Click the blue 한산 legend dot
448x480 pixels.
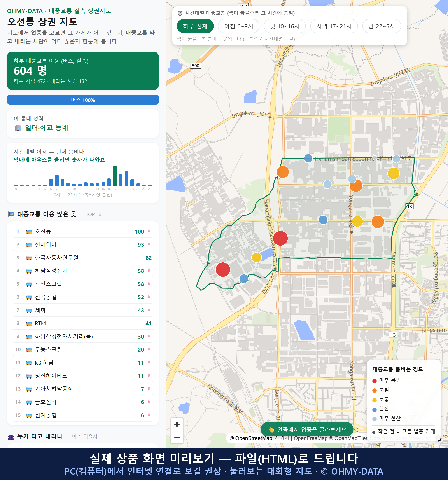(374, 410)
